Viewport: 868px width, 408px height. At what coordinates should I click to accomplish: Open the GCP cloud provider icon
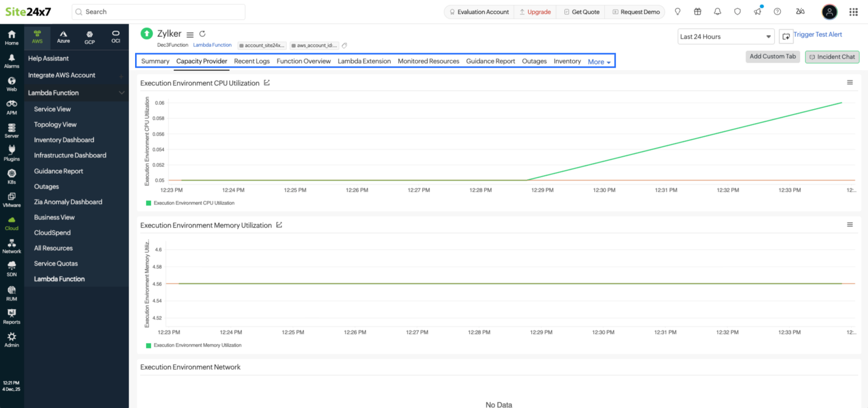[x=90, y=37]
